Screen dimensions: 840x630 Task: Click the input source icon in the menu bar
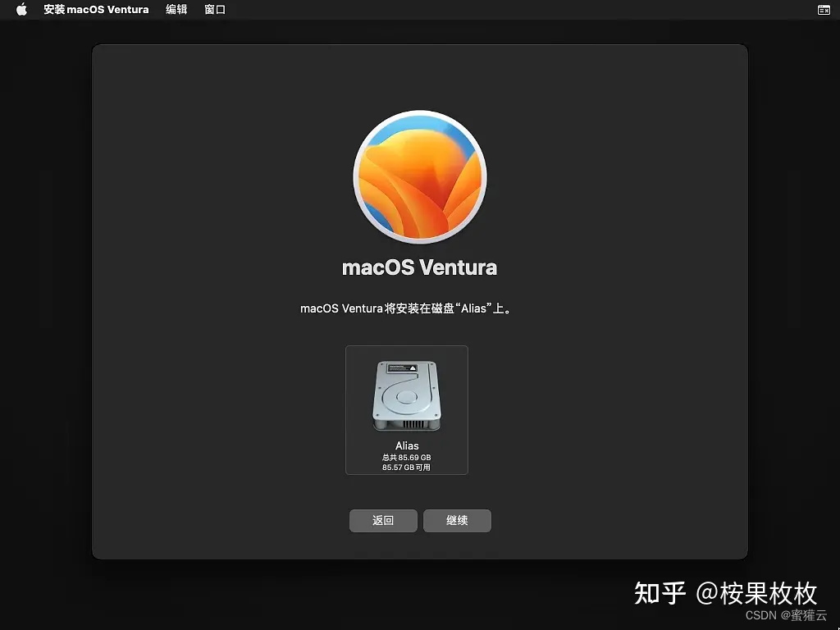(824, 10)
